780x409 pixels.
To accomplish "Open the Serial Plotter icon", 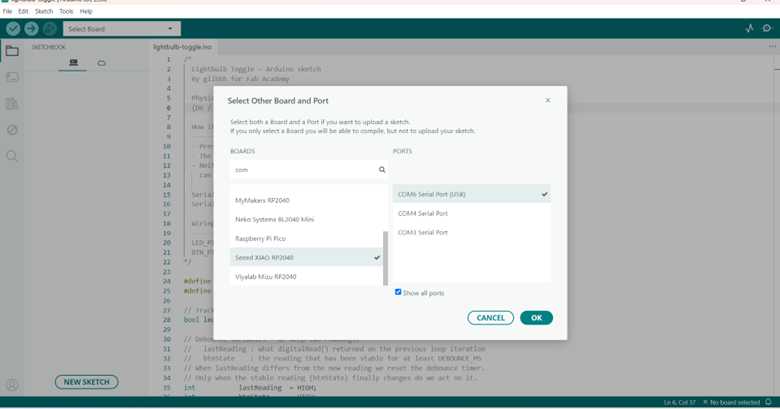I will [750, 28].
